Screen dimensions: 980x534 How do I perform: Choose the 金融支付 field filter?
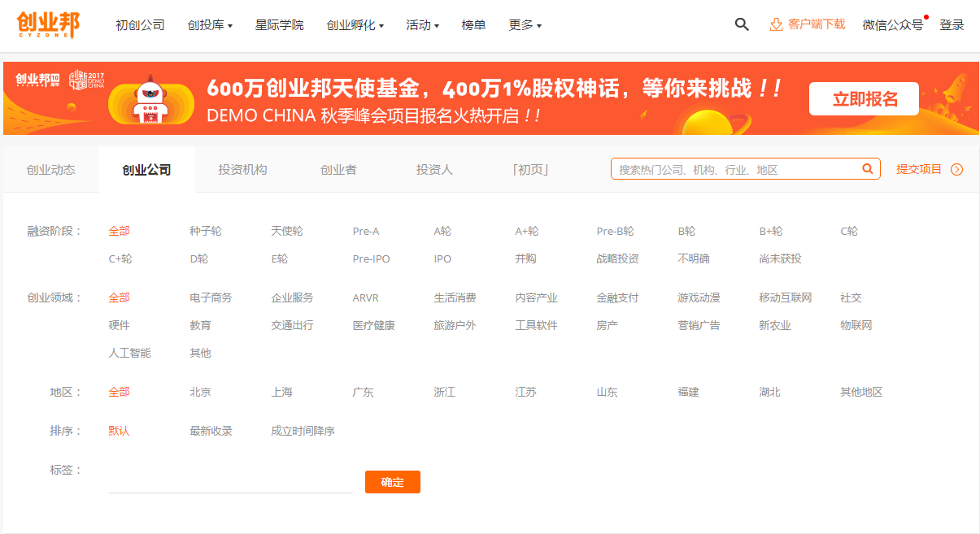[x=617, y=297]
